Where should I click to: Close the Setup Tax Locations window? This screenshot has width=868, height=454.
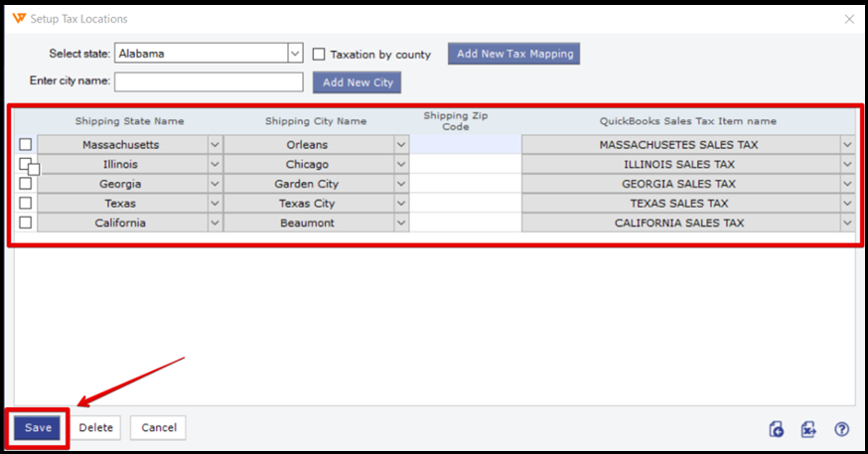click(850, 19)
